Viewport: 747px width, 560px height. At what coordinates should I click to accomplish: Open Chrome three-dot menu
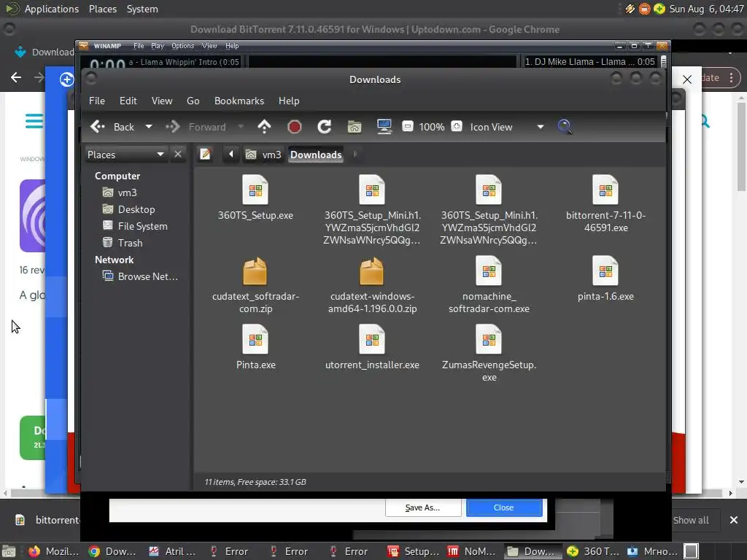[731, 77]
